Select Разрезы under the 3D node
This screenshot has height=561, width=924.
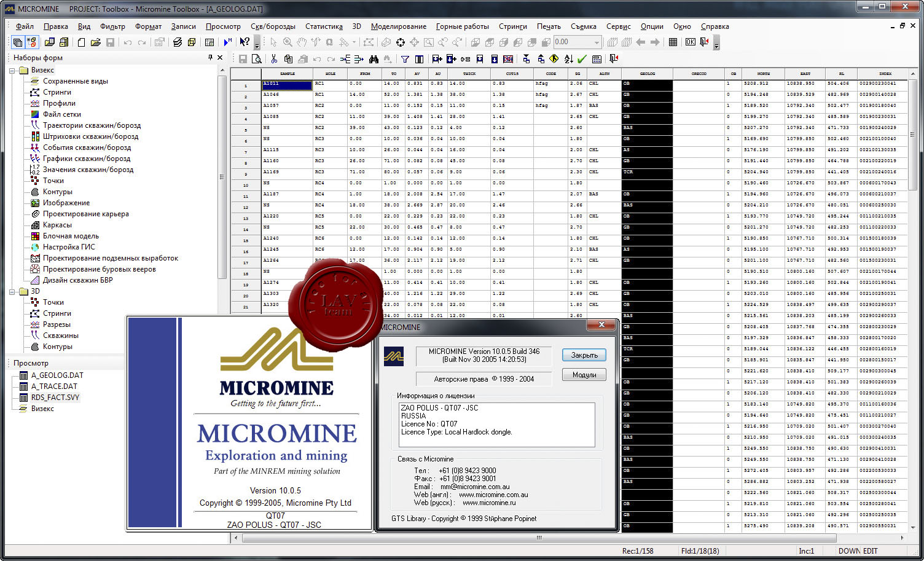pyautogui.click(x=57, y=324)
